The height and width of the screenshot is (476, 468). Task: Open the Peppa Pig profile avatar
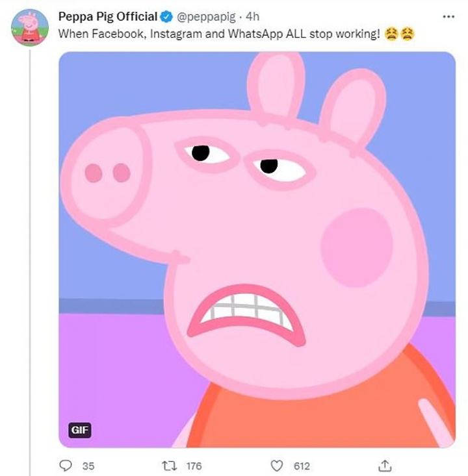(30, 28)
